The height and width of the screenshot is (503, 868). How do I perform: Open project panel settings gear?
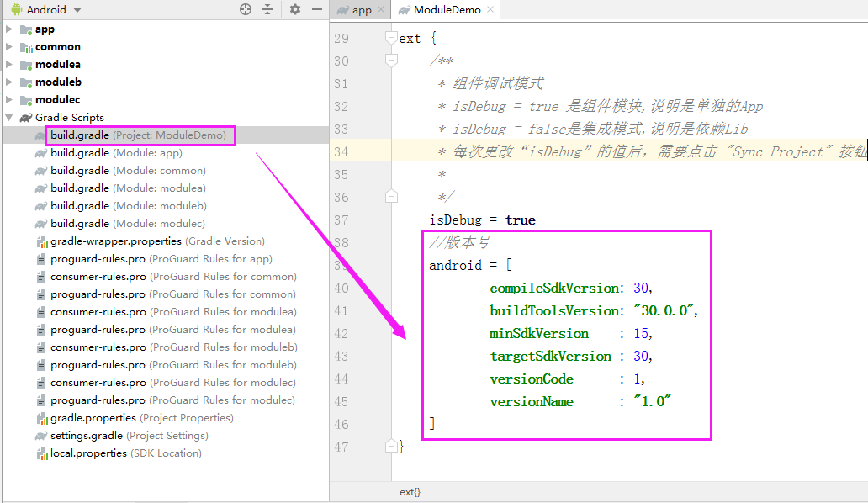[295, 9]
